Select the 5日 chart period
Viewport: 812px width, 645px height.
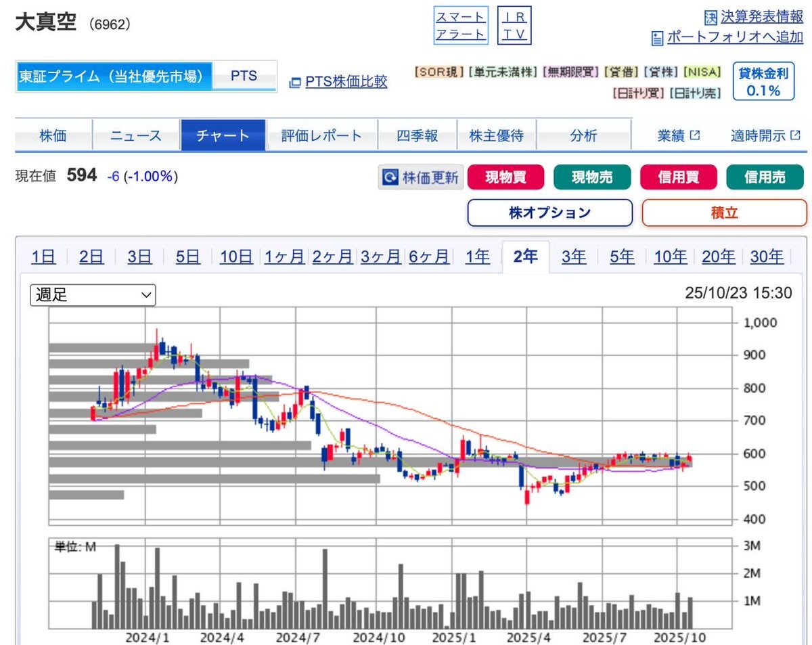187,257
